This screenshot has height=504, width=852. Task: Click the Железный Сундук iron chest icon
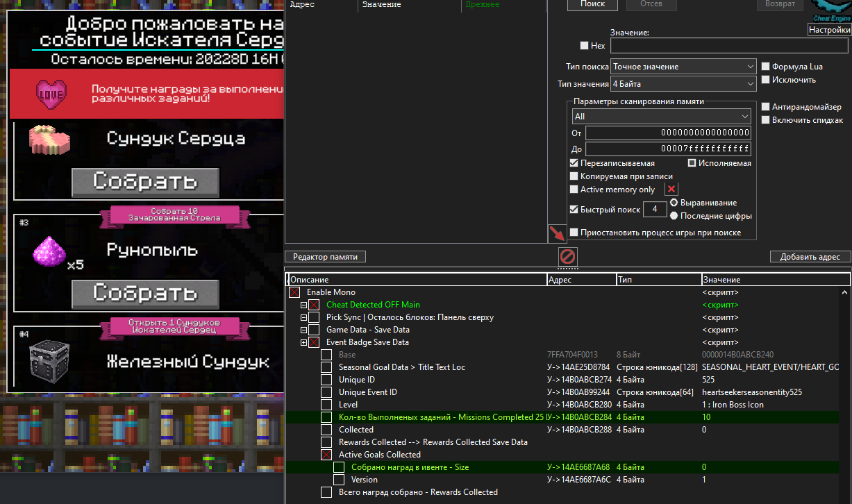tap(49, 361)
